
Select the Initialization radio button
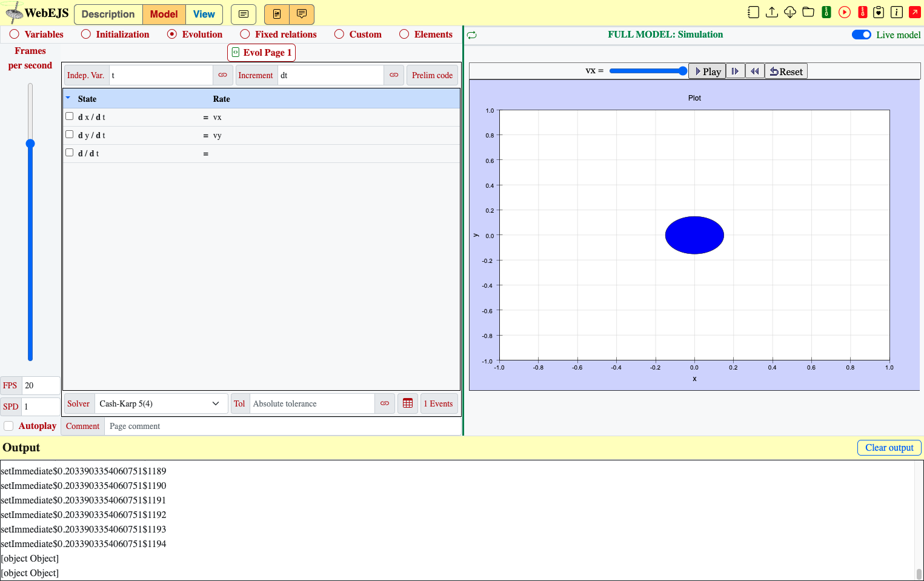86,35
